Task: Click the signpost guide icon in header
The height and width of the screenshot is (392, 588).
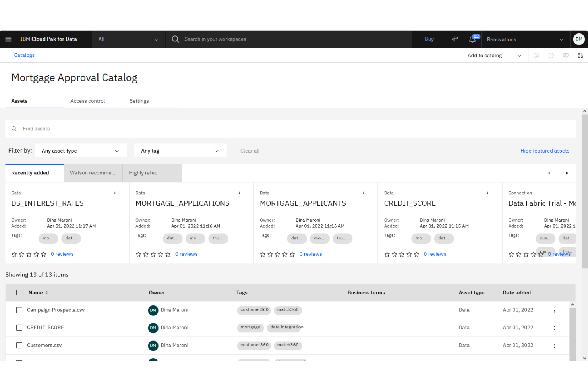Action: (455, 39)
